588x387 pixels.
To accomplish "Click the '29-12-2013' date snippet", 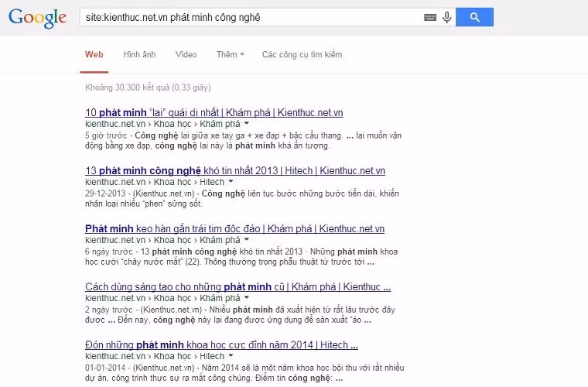I will (x=105, y=193).
